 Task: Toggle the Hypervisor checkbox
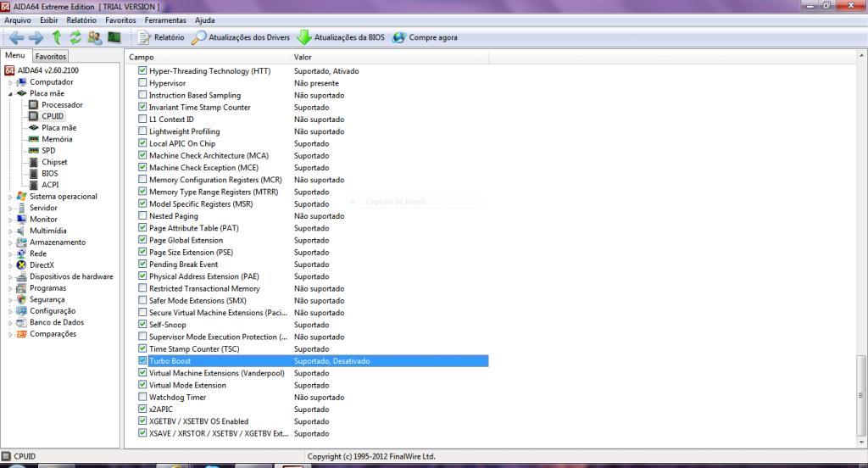pyautogui.click(x=142, y=82)
